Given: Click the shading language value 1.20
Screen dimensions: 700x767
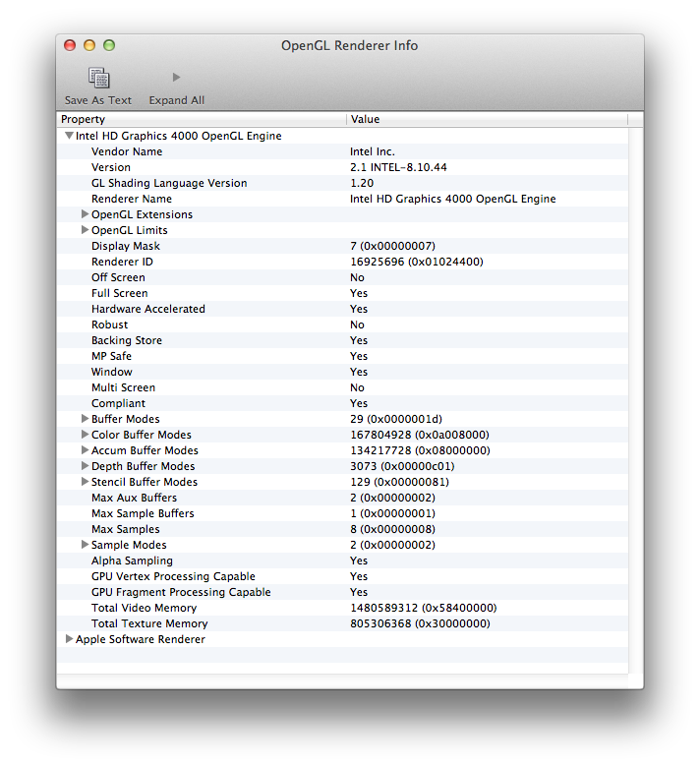Looking at the screenshot, I should (x=362, y=183).
